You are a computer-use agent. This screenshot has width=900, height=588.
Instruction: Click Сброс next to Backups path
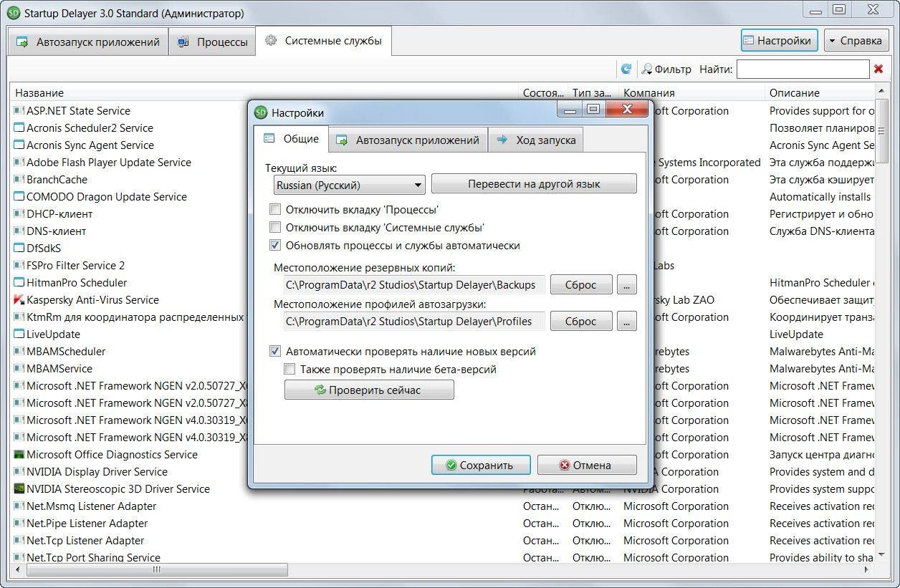click(581, 284)
